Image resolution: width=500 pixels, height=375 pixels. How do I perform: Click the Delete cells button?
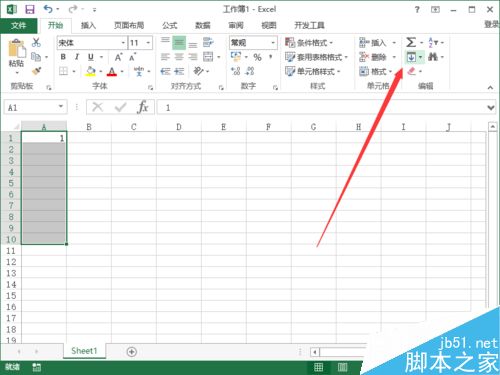[373, 57]
